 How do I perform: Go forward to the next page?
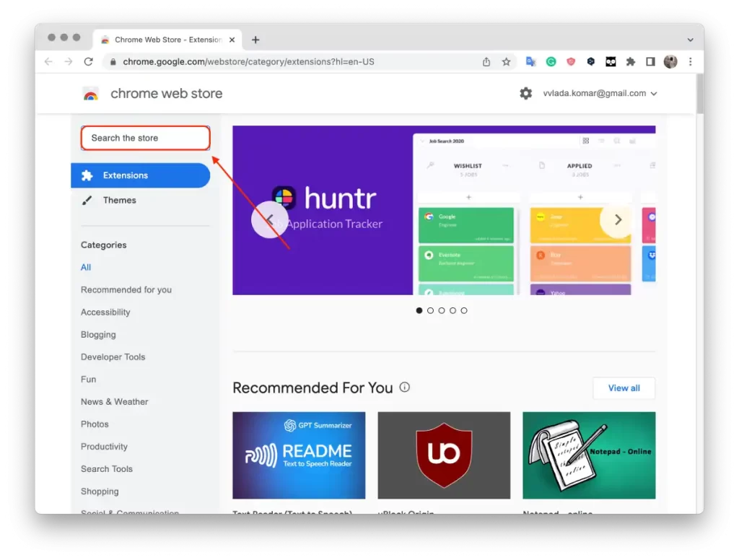(x=69, y=62)
